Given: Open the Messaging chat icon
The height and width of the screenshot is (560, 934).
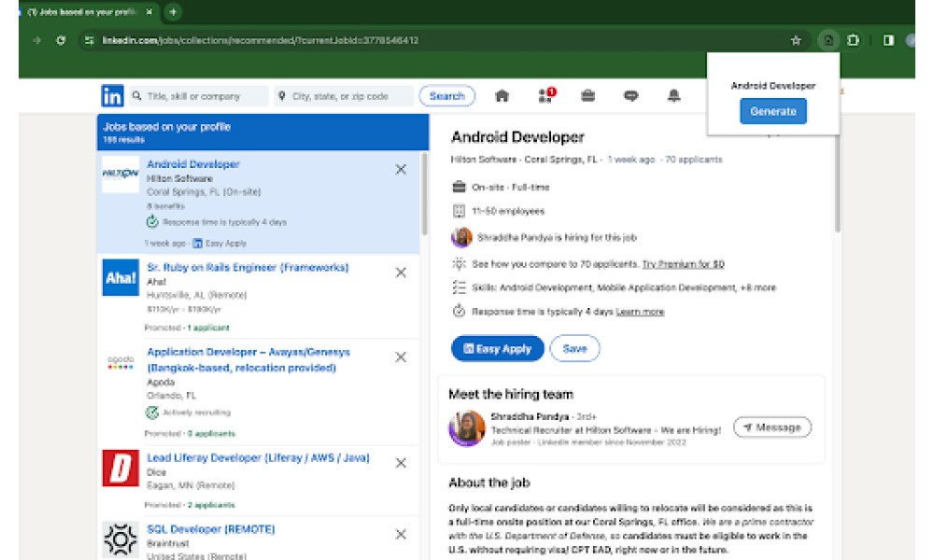Looking at the screenshot, I should tap(630, 96).
